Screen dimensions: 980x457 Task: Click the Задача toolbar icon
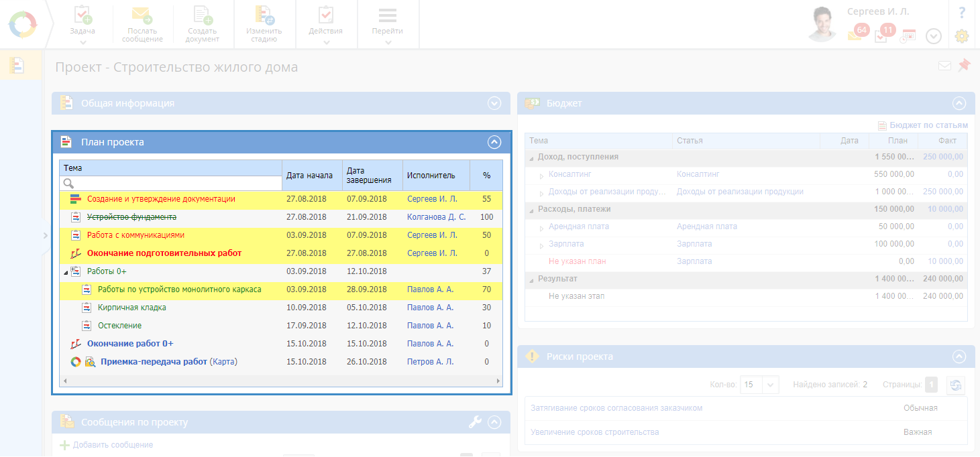[83, 16]
